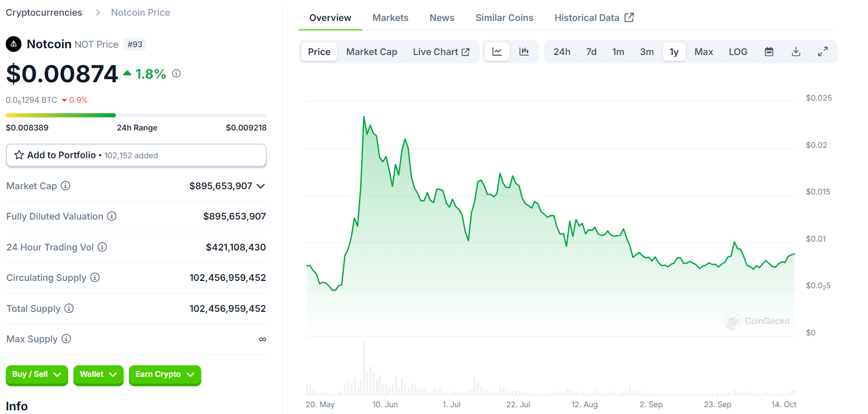This screenshot has width=868, height=414.
Task: Show 24 Hour Trading Vol info icon
Action: pos(102,247)
